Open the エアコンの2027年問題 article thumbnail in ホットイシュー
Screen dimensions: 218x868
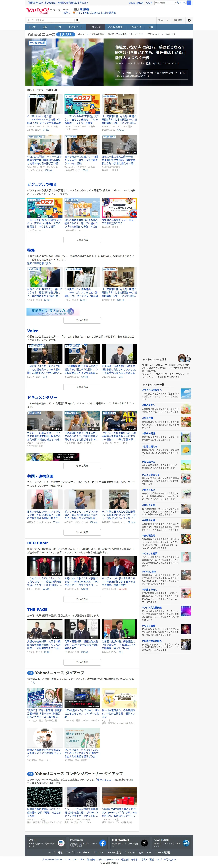pos(82,104)
